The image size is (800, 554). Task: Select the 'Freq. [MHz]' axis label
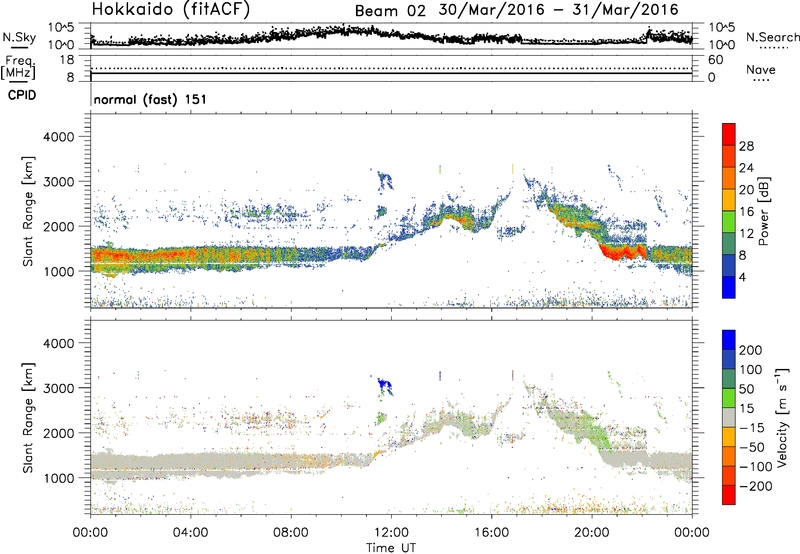18,68
